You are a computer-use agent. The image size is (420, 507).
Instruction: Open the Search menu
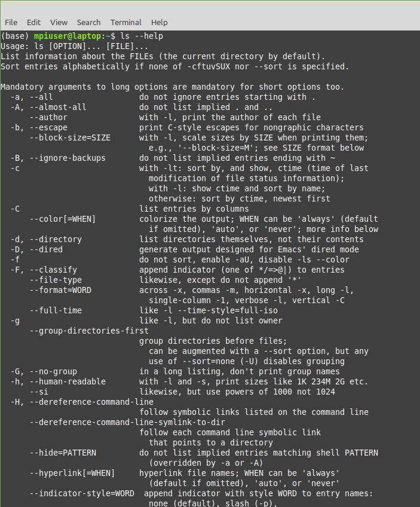pyautogui.click(x=88, y=22)
